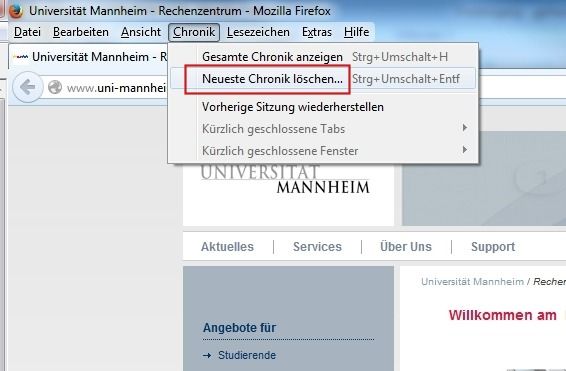This screenshot has width=566, height=371.
Task: Select Gesamte Chronik anzeigen
Action: click(x=323, y=57)
